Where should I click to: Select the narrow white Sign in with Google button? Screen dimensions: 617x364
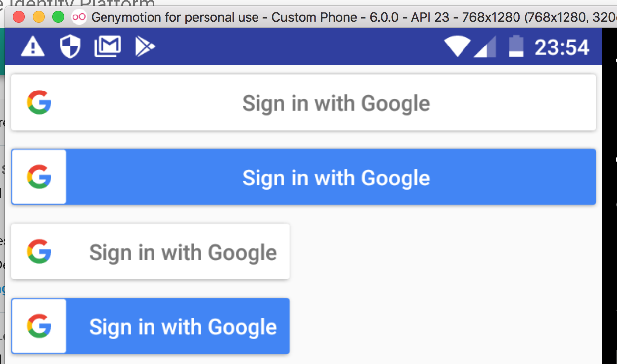[151, 251]
